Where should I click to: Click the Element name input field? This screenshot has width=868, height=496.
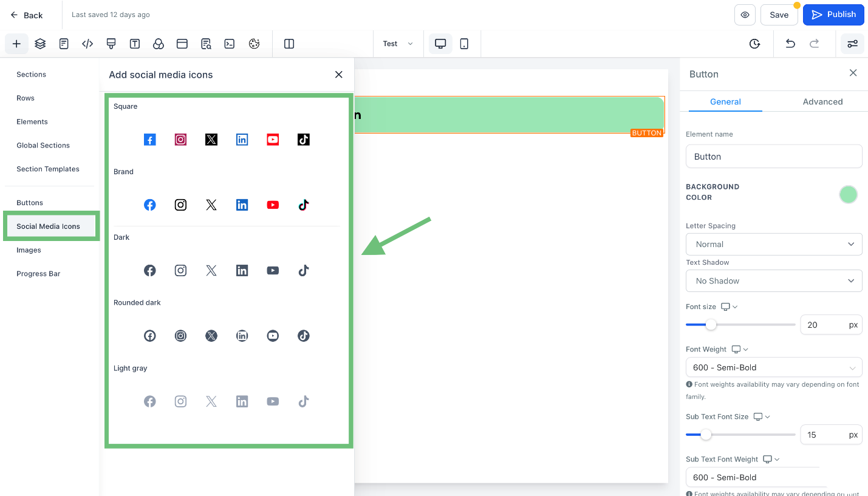point(774,156)
